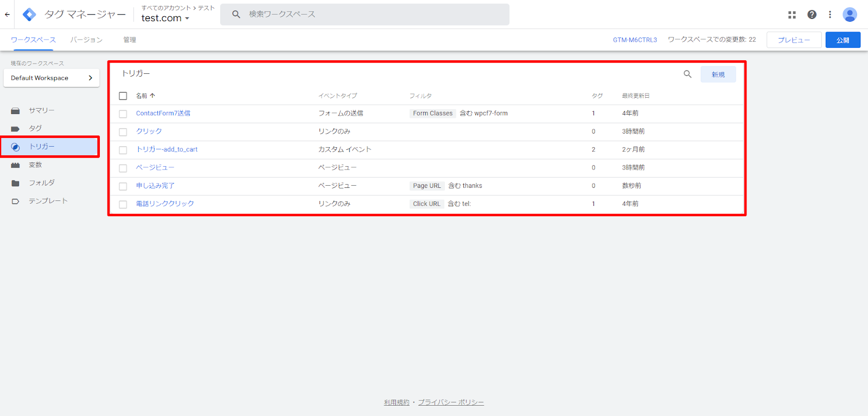868x416 pixels.
Task: Click the Click URL filter chip
Action: coord(426,204)
